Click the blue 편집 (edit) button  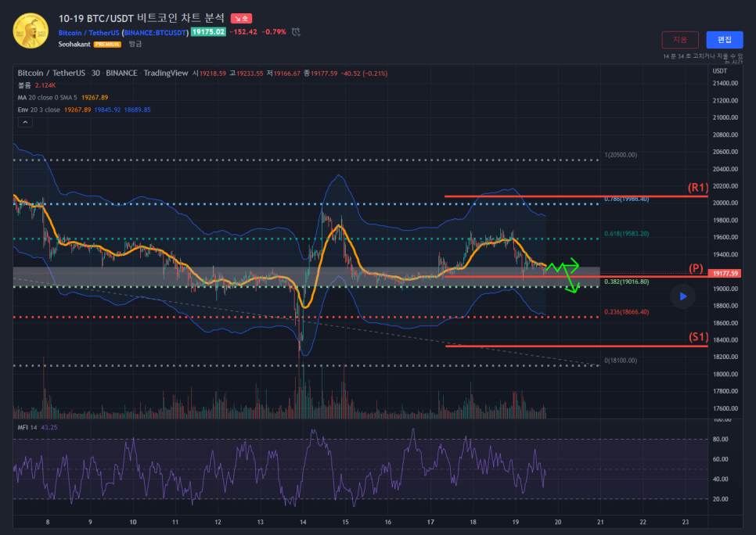(x=724, y=40)
